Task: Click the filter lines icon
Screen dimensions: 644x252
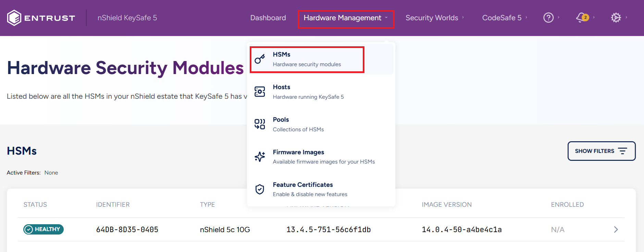Action: coord(622,151)
